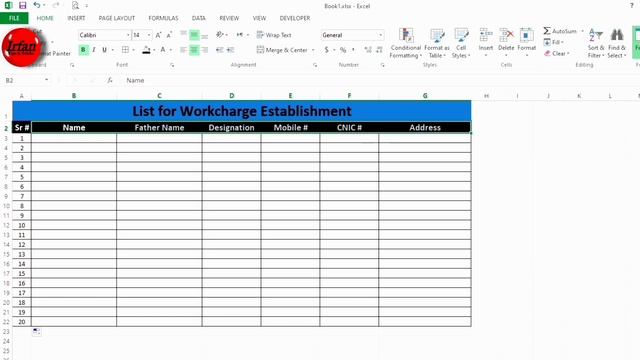Switch to the DATA tab
Screen dimensions: 640x360
(199, 18)
